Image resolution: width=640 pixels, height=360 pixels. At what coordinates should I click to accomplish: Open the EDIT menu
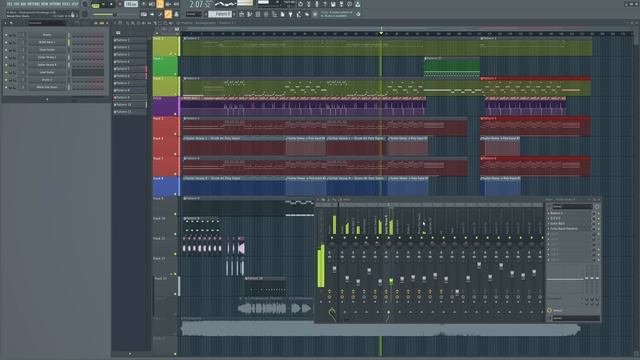point(16,4)
